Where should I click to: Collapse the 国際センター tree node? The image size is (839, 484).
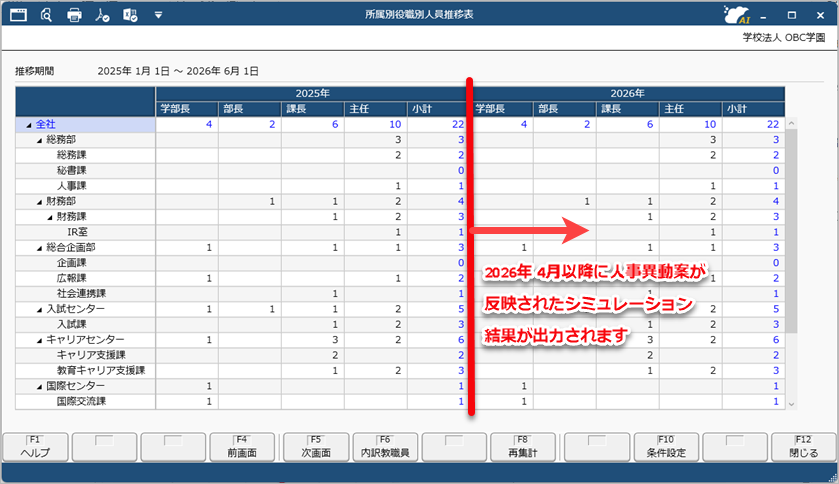tap(40, 387)
